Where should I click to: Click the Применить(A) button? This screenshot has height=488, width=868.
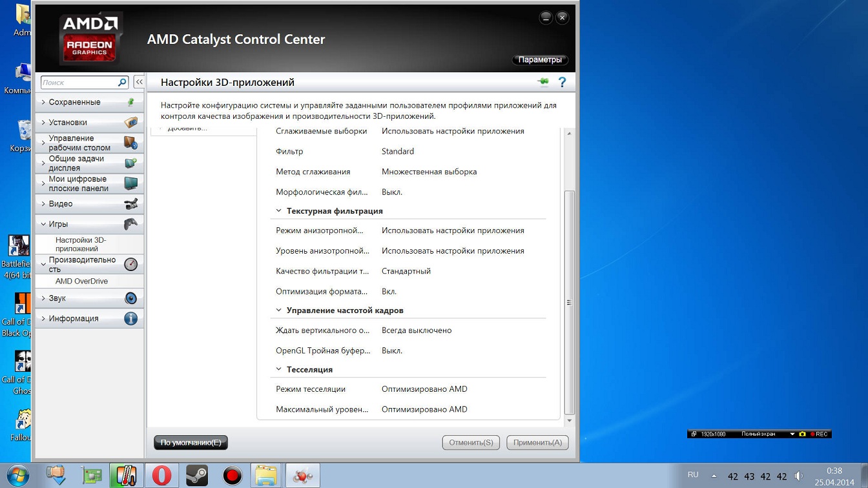coord(537,443)
